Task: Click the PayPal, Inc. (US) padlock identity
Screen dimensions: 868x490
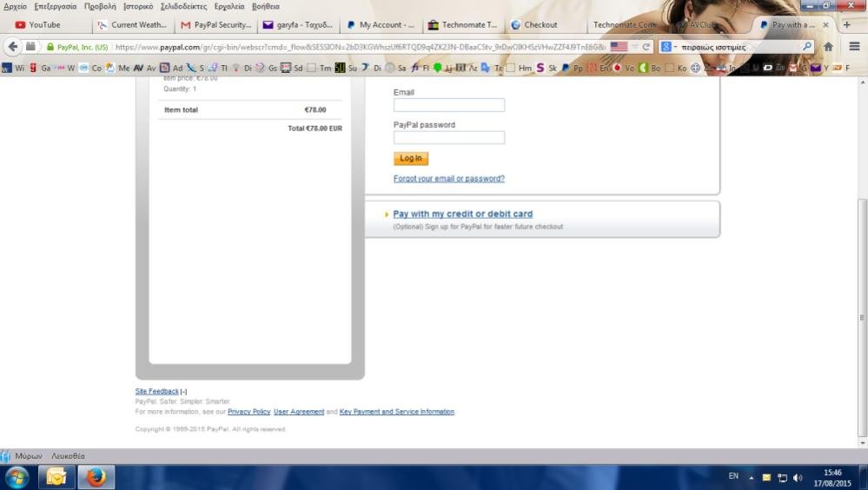Action: tap(77, 47)
